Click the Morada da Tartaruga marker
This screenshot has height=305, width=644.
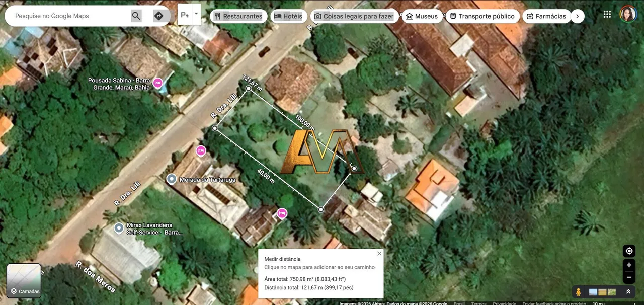pos(172,179)
